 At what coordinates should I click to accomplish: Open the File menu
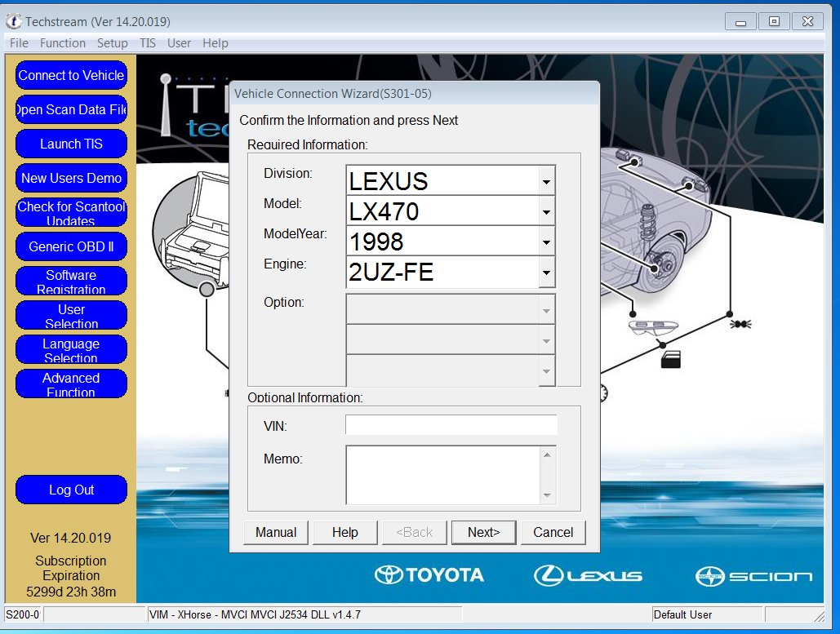click(x=19, y=42)
